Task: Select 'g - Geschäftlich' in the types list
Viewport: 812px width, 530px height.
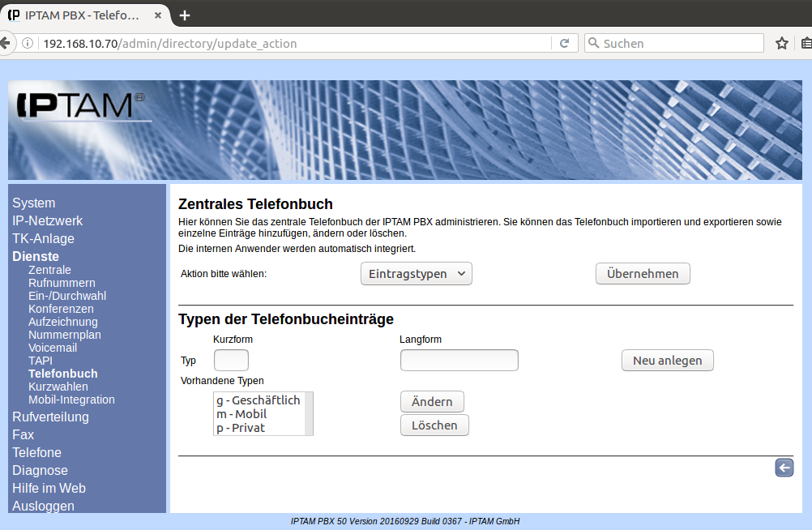Action: click(258, 400)
